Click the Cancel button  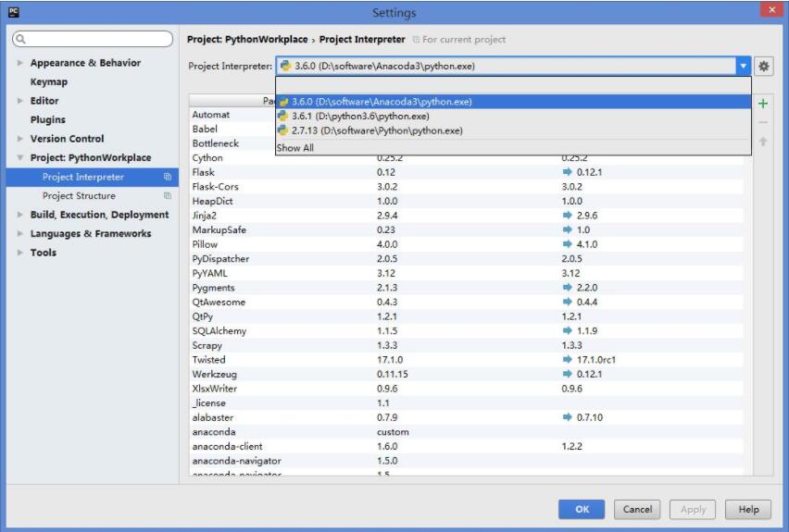tap(637, 510)
